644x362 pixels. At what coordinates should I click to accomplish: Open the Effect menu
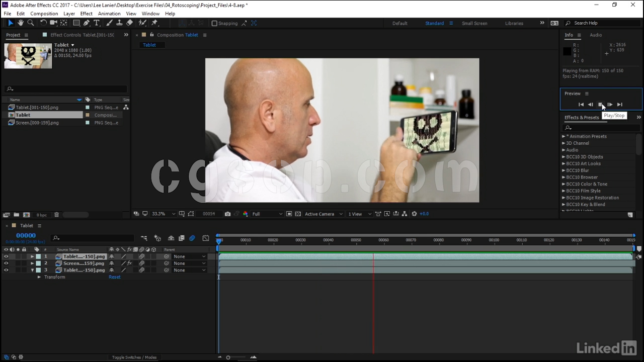pyautogui.click(x=87, y=14)
